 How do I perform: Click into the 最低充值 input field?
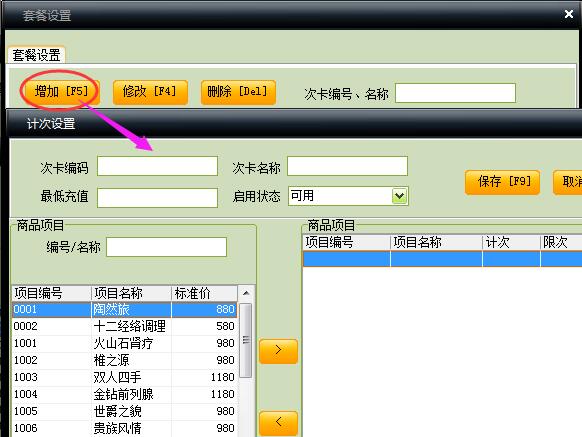click(x=157, y=198)
